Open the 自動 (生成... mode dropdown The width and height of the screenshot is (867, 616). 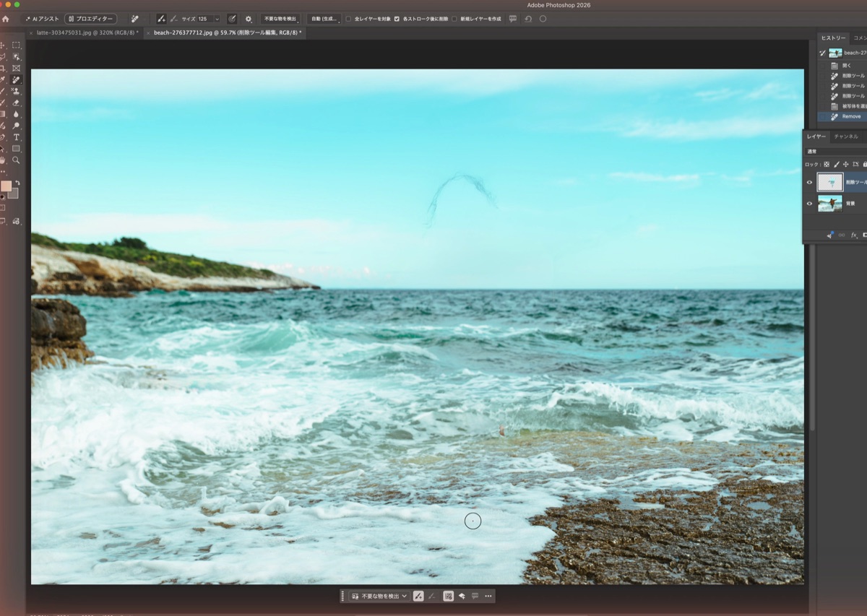point(324,19)
